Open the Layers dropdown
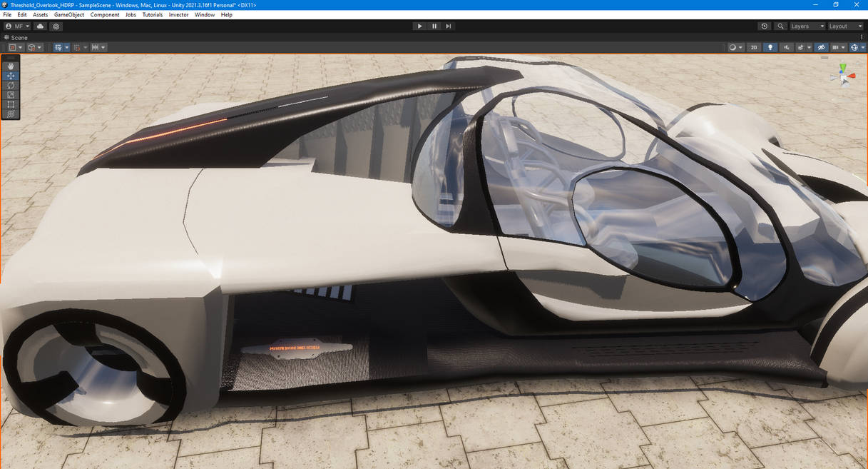Image resolution: width=868 pixels, height=469 pixels. tap(806, 26)
